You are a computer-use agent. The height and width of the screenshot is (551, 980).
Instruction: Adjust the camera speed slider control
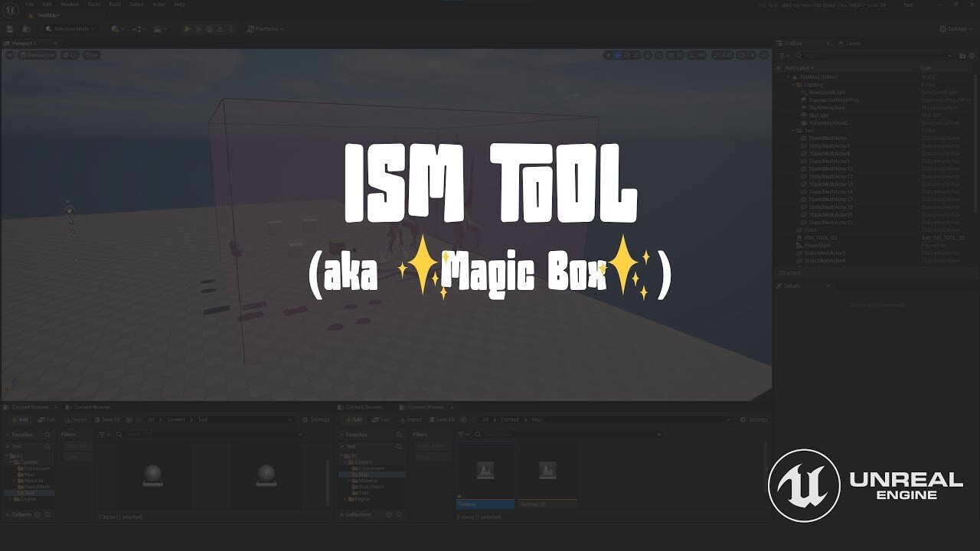point(746,54)
